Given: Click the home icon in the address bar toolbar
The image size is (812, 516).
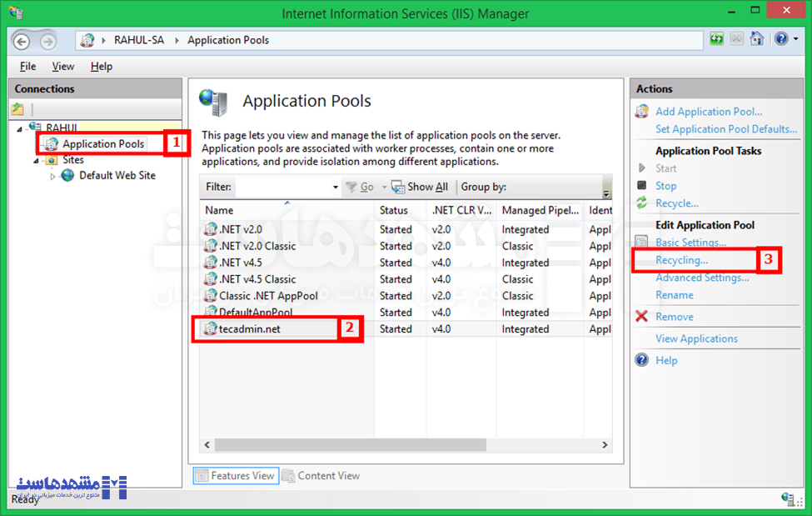Looking at the screenshot, I should [756, 39].
